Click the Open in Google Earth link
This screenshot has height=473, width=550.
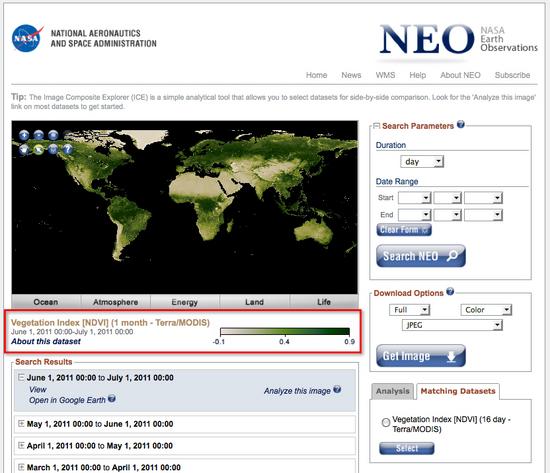(x=67, y=400)
